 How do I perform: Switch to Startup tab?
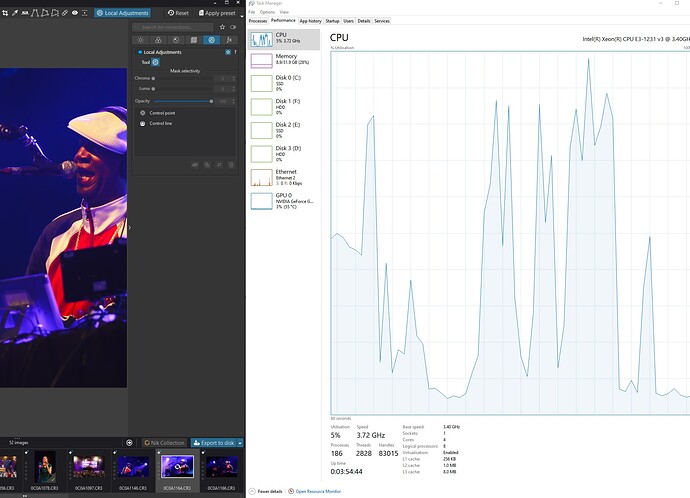tap(332, 21)
